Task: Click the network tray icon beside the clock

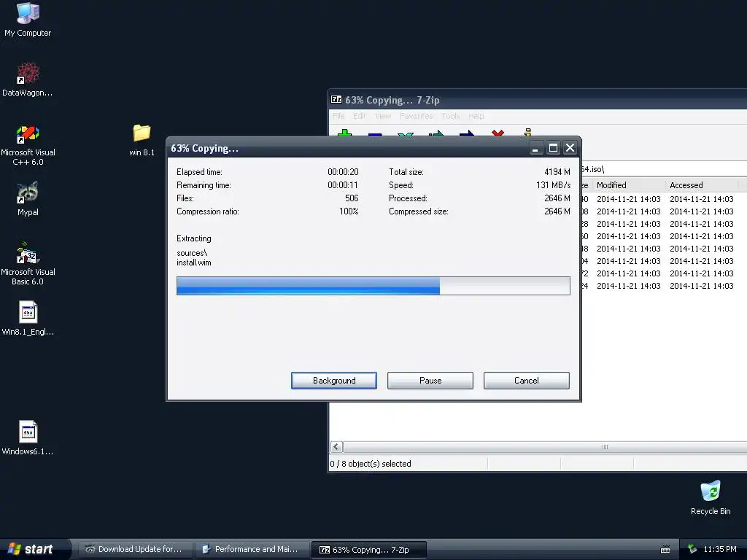Action: pos(692,550)
